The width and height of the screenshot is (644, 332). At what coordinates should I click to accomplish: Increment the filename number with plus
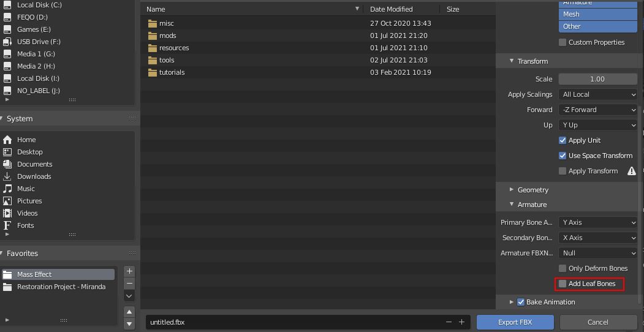pyautogui.click(x=461, y=322)
